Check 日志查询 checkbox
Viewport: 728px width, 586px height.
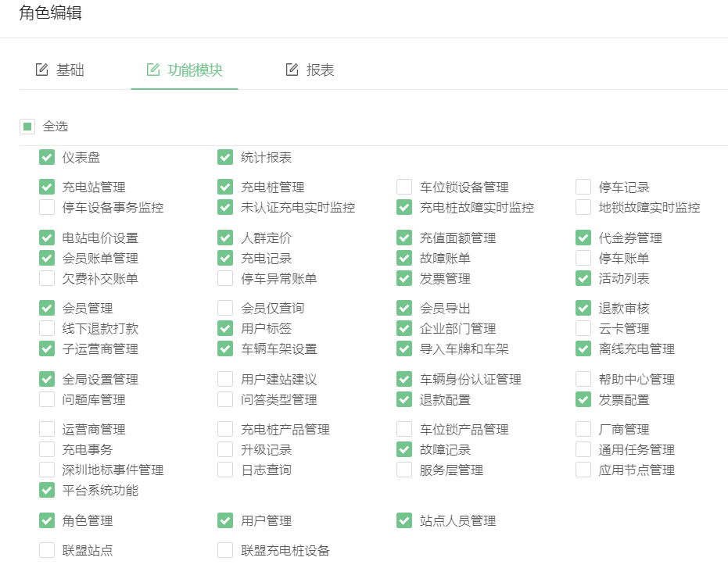(225, 470)
